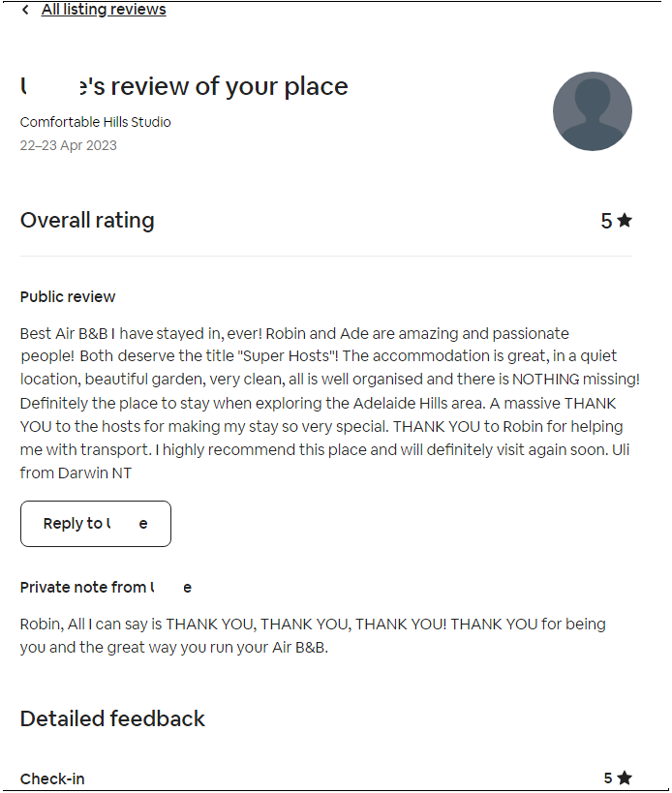The width and height of the screenshot is (672, 793).
Task: Select the Comfortable Hills Studio listing name
Action: click(95, 122)
